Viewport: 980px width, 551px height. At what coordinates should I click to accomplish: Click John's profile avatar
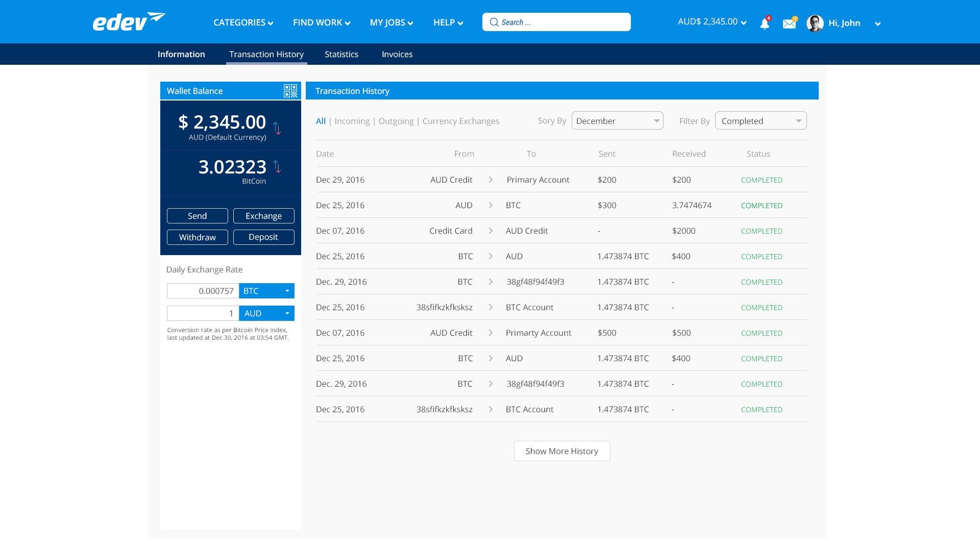815,23
